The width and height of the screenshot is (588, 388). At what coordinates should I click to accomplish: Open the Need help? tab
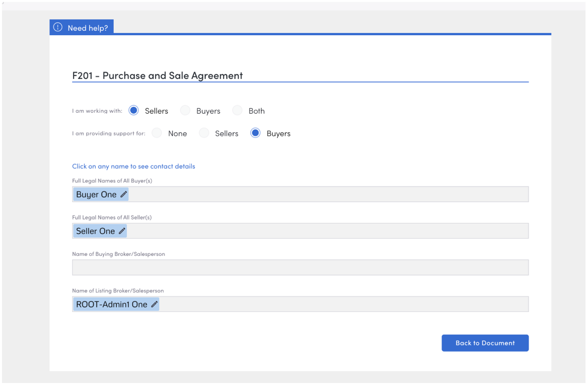point(82,27)
